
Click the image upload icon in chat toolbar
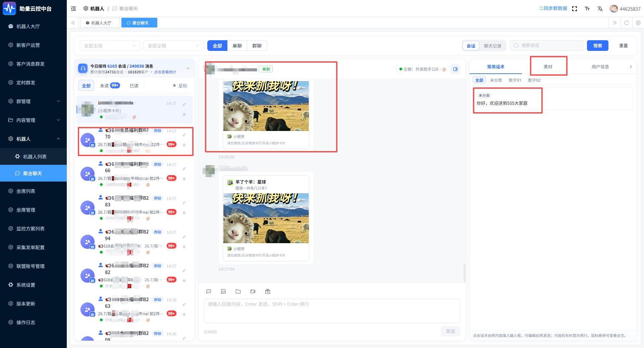click(x=223, y=291)
